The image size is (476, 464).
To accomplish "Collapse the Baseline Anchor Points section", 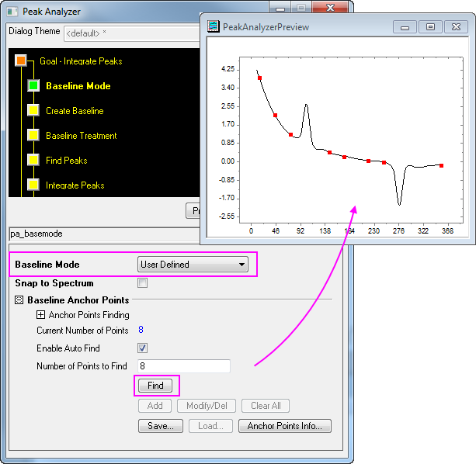I will [19, 300].
